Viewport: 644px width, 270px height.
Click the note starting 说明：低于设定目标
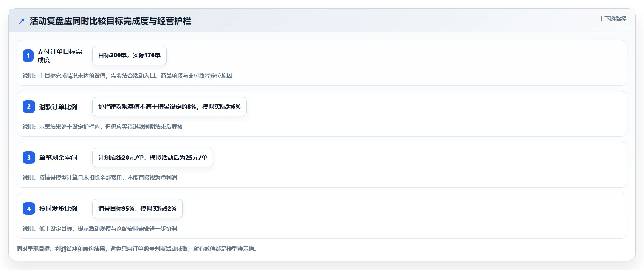pos(100,228)
